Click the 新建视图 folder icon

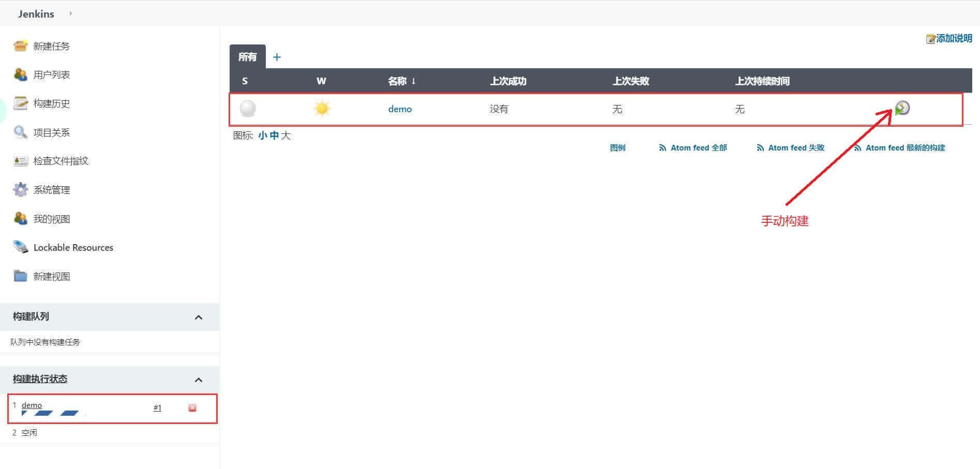20,276
